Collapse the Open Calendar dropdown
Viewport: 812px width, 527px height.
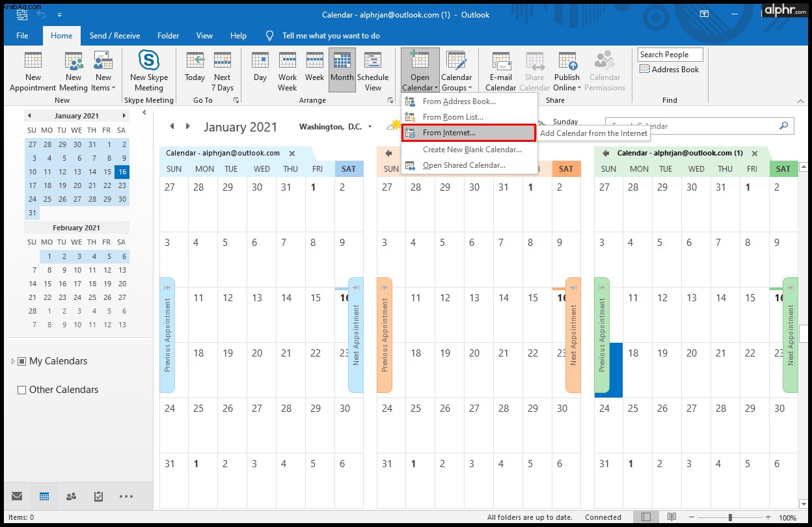420,70
